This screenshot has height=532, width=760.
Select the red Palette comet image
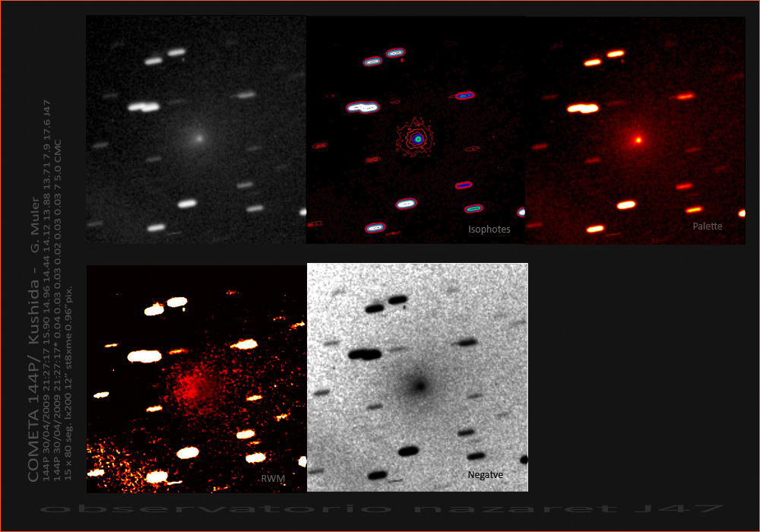point(635,130)
